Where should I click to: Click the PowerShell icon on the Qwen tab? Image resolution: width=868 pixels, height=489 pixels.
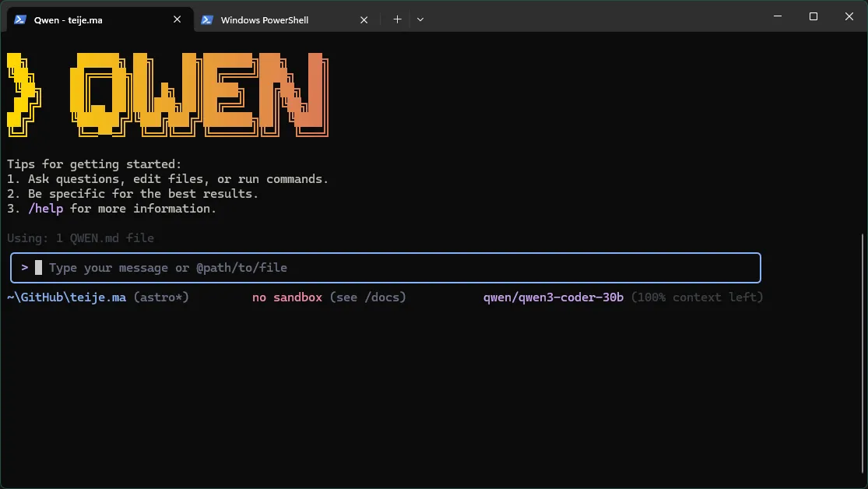(19, 19)
